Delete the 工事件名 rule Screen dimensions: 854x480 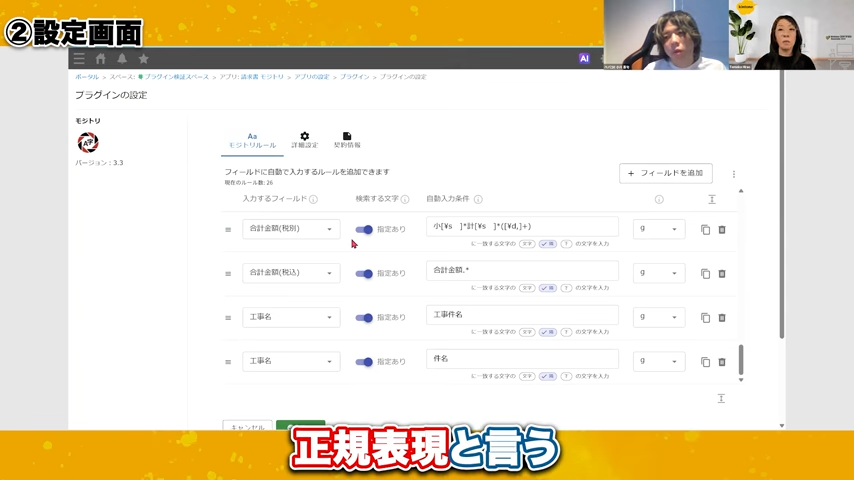(x=722, y=318)
